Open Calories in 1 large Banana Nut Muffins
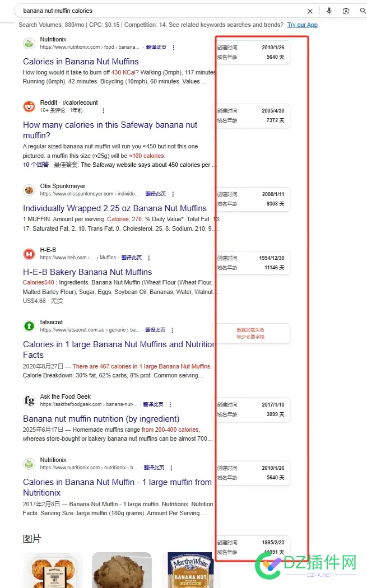The height and width of the screenshot is (588, 367). point(118,349)
